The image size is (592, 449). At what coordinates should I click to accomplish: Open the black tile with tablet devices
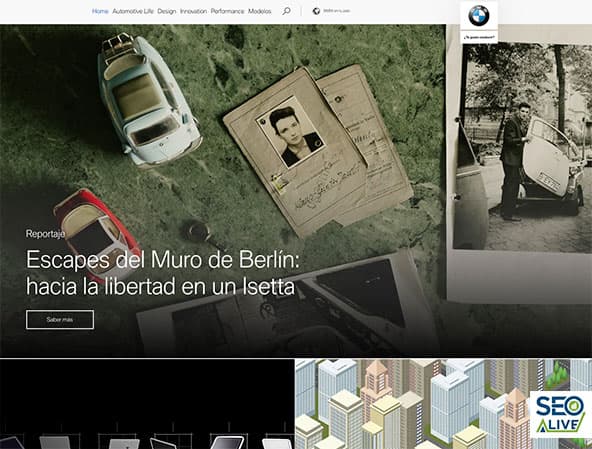coord(147,404)
